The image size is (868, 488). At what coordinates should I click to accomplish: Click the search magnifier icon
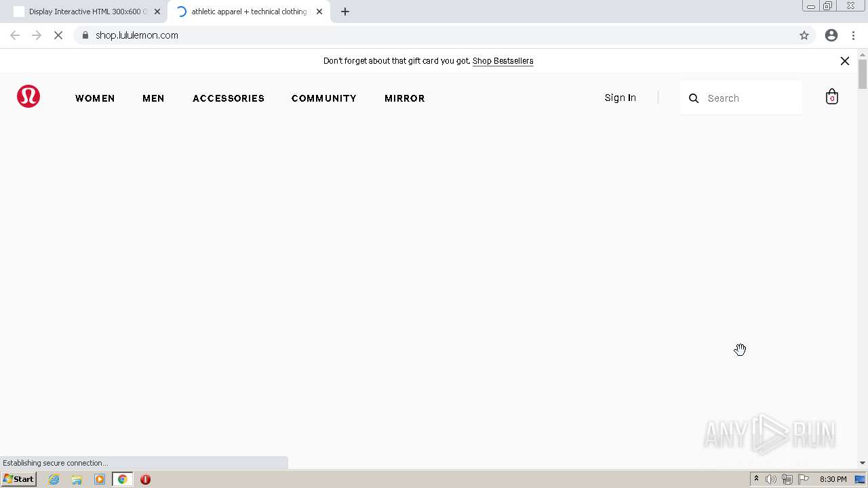[x=694, y=98]
